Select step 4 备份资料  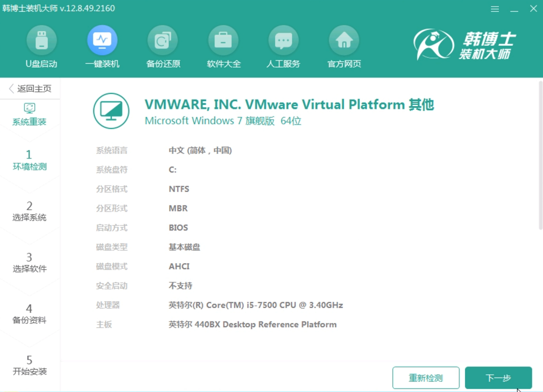pyautogui.click(x=29, y=314)
